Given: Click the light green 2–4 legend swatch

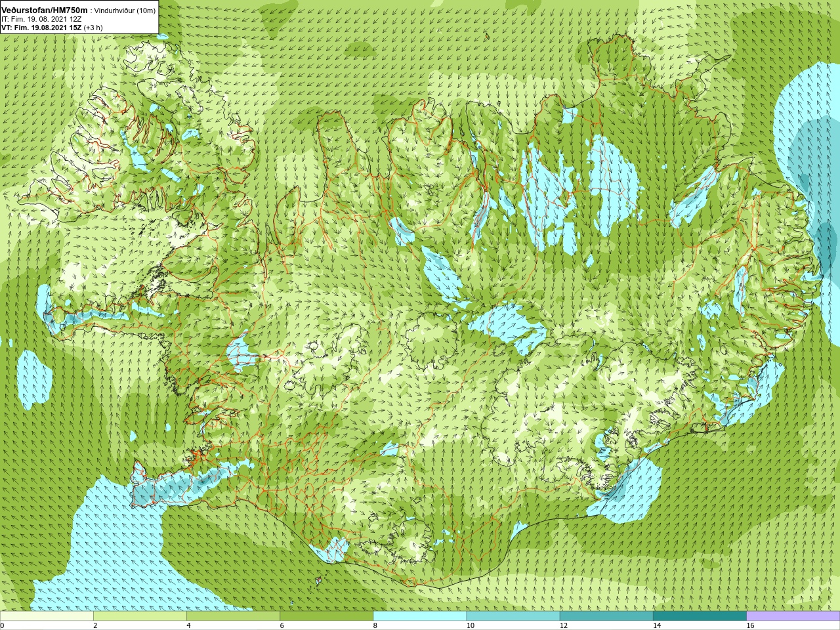Looking at the screenshot, I should click(x=140, y=616).
